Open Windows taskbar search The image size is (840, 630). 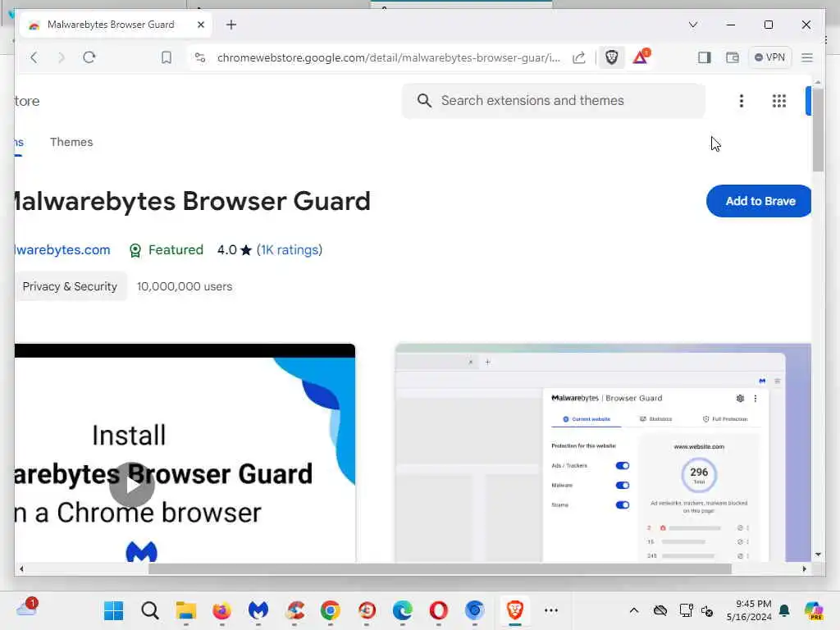pyautogui.click(x=150, y=610)
